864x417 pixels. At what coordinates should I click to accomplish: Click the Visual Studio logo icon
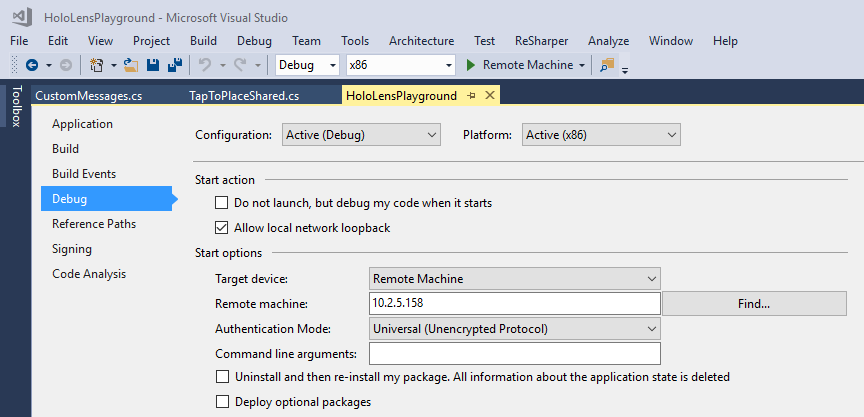click(22, 18)
